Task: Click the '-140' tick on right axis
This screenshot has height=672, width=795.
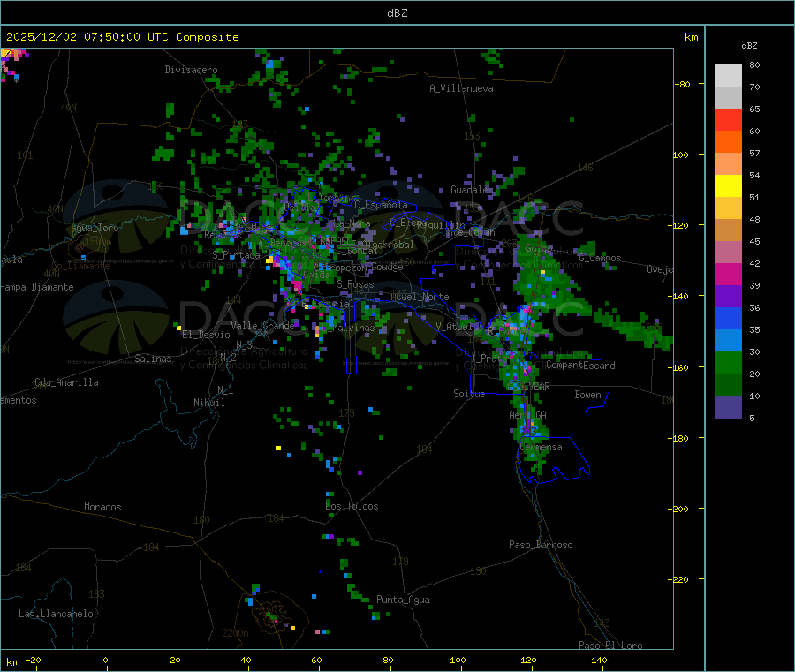Action: coord(678,296)
